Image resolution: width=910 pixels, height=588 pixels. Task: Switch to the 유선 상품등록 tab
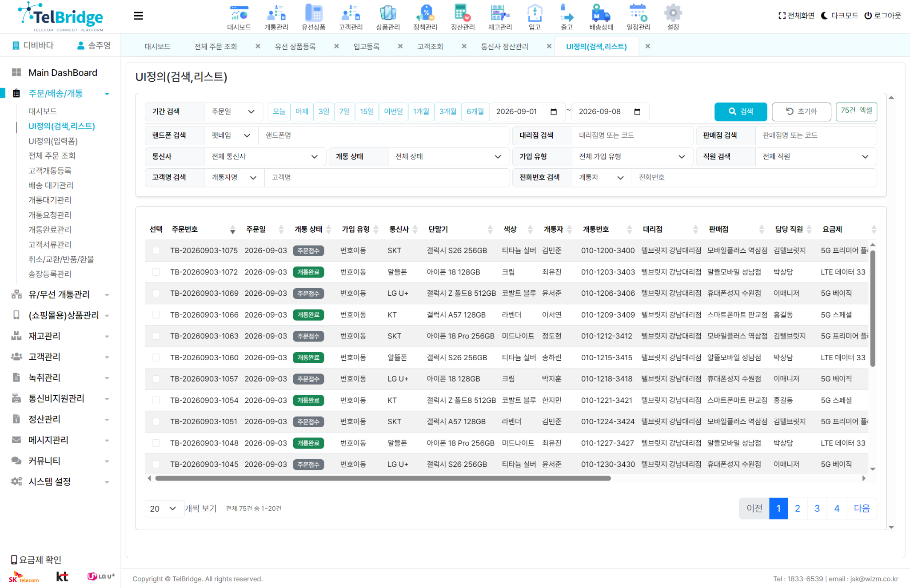pyautogui.click(x=295, y=46)
